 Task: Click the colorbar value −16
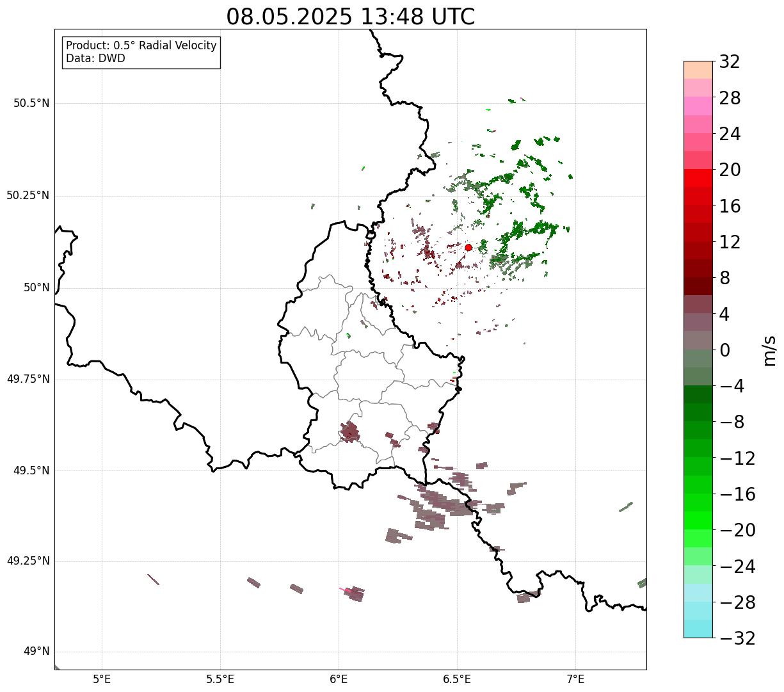[737, 494]
